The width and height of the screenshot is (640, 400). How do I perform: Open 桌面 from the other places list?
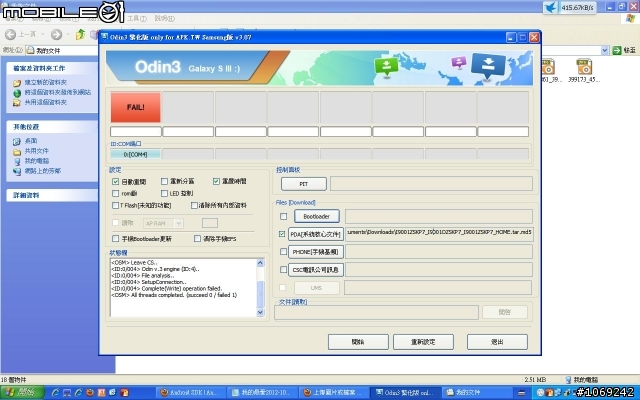click(31, 141)
